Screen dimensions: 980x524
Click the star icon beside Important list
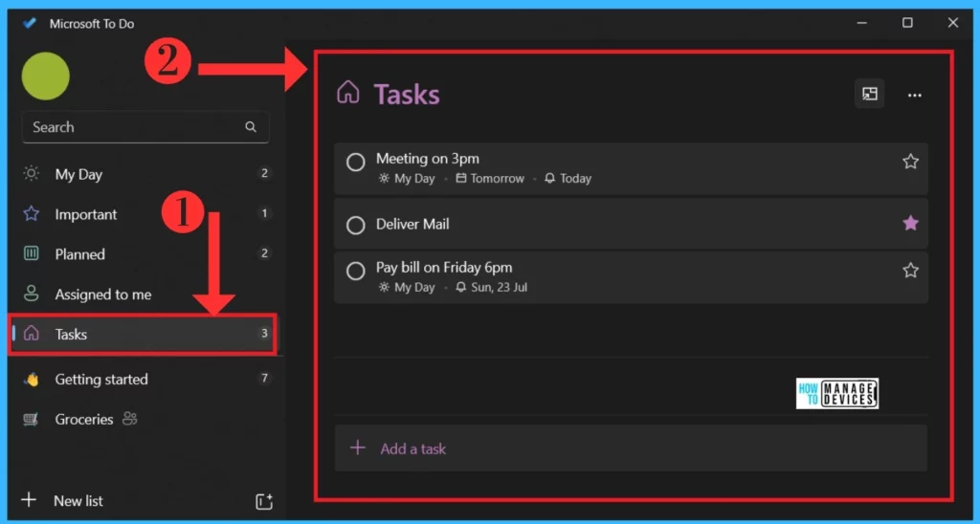(32, 213)
